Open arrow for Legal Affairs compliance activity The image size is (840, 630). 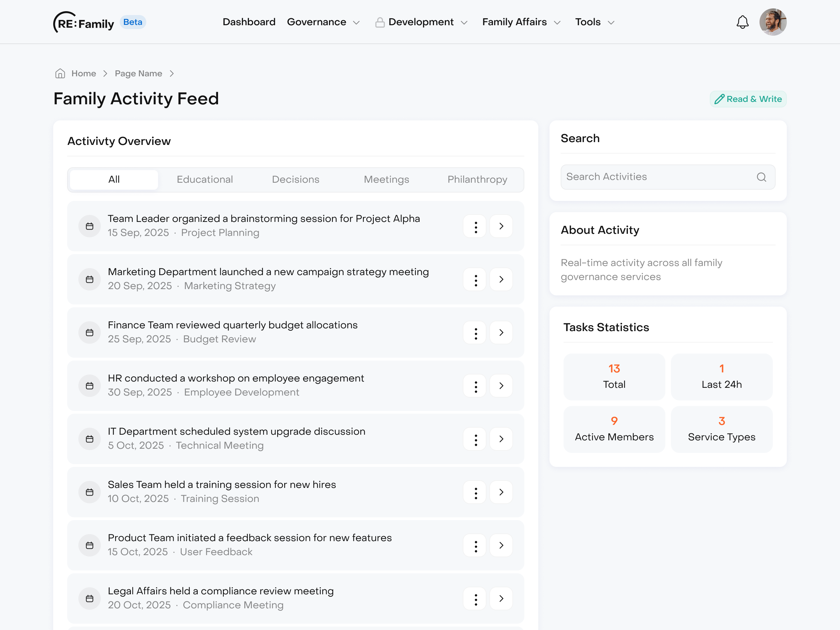tap(501, 599)
